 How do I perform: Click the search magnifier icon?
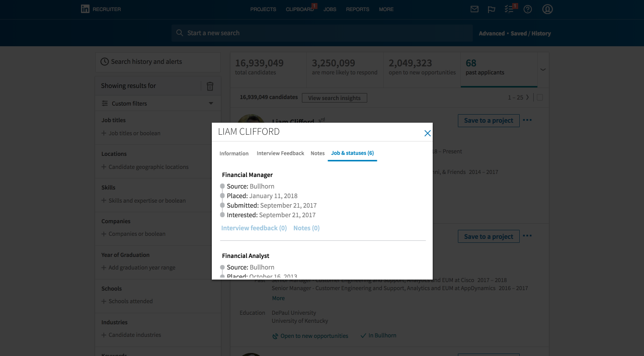tap(180, 33)
